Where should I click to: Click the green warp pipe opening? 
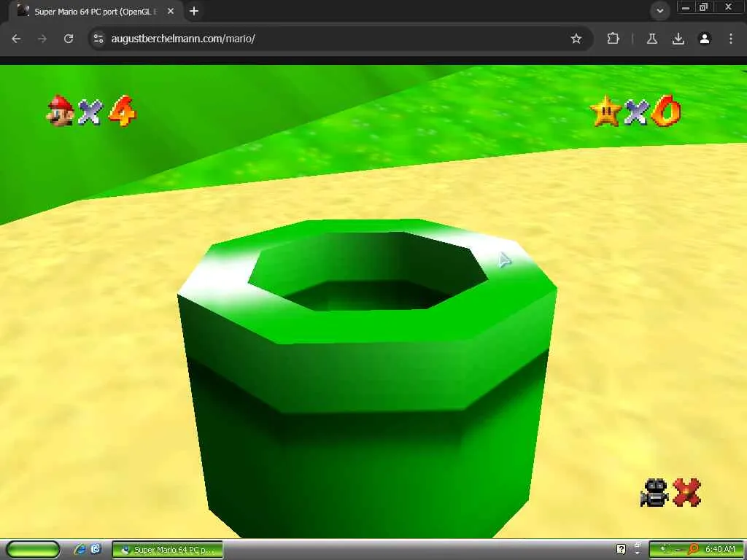(368, 271)
